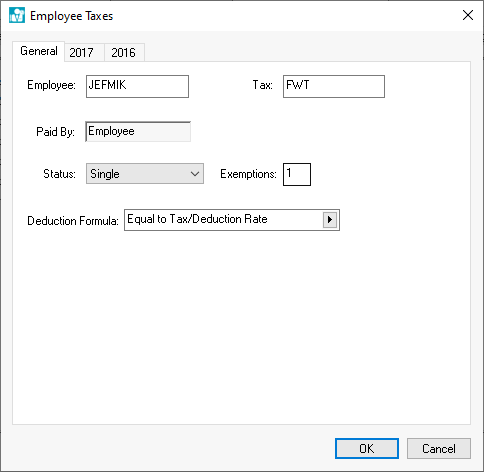The width and height of the screenshot is (484, 472).
Task: Select the Paid By field showing Employee
Action: 138,131
